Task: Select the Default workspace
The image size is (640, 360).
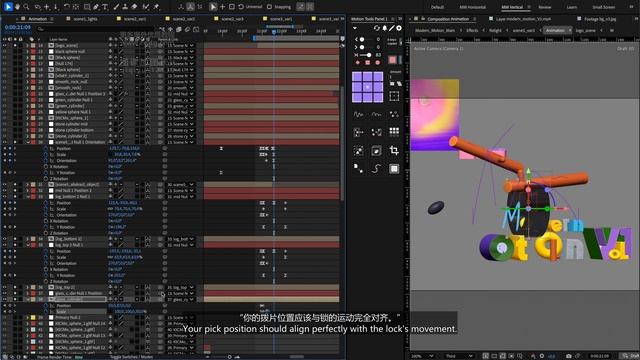Action: pos(437,7)
